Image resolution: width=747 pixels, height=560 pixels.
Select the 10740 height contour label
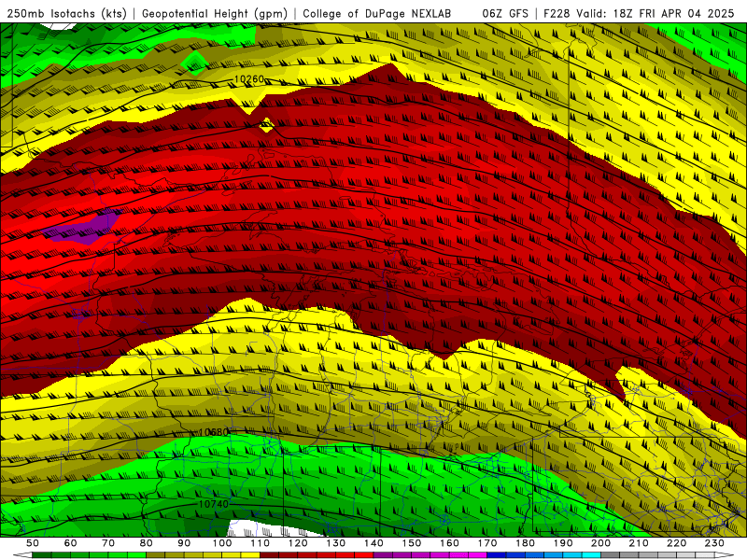pos(214,503)
